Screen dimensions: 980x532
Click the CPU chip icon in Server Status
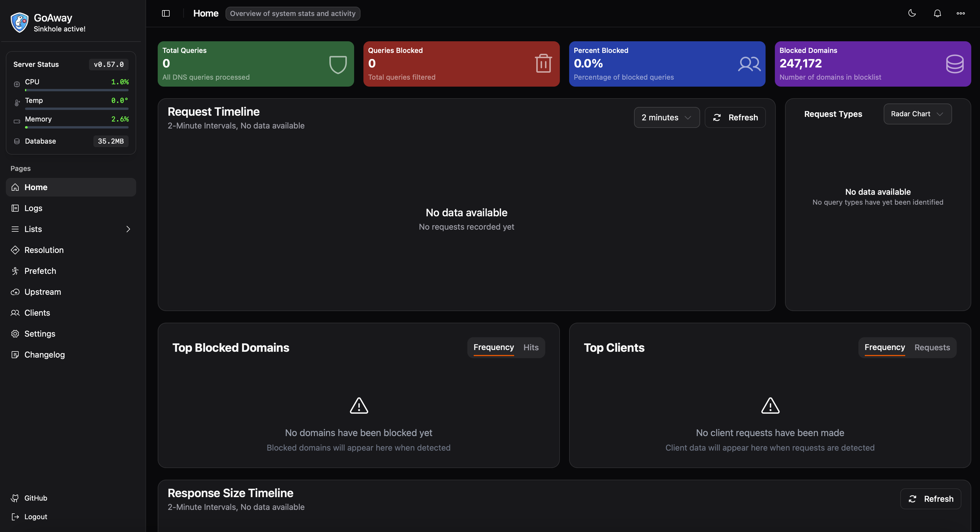pos(17,84)
